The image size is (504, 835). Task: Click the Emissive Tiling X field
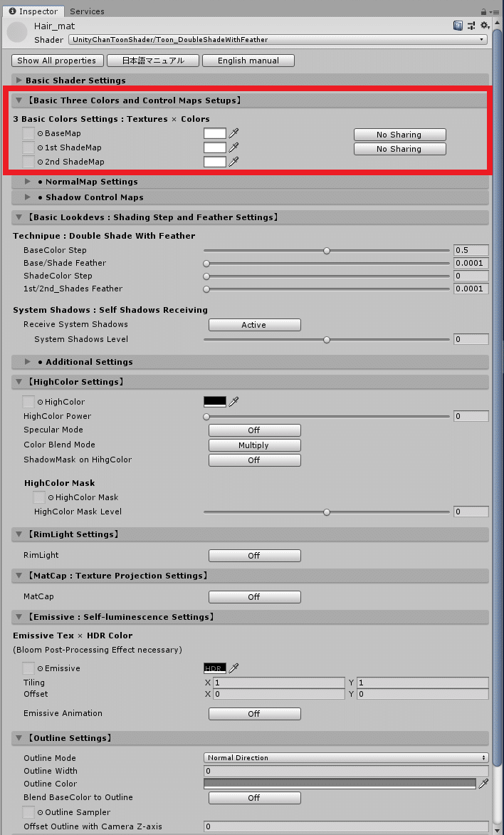tap(279, 683)
